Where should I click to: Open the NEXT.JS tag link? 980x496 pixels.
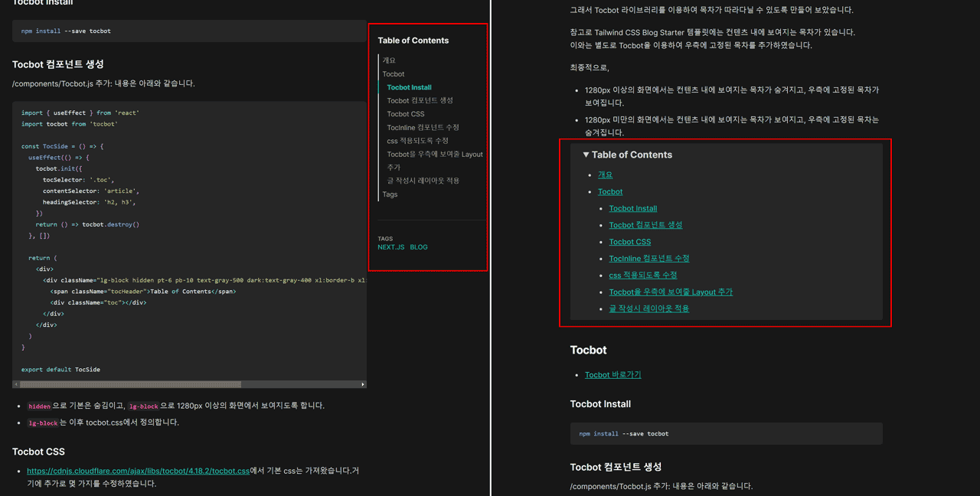point(390,247)
